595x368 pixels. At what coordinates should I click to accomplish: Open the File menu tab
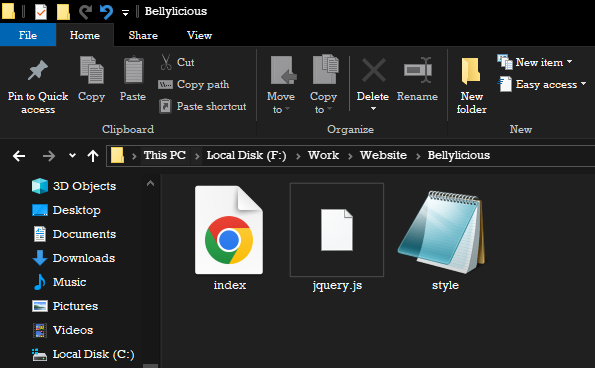[28, 35]
